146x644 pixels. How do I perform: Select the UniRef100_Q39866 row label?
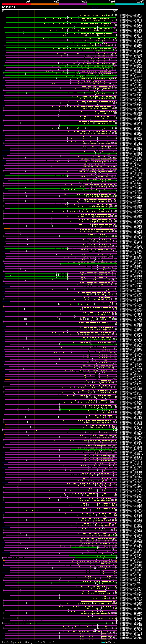coord(131,93)
